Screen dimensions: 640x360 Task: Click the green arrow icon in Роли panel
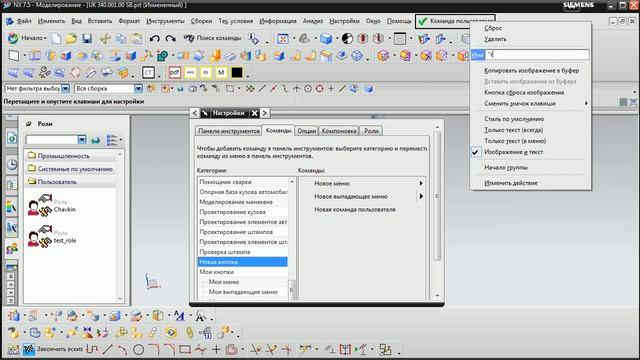click(96, 140)
